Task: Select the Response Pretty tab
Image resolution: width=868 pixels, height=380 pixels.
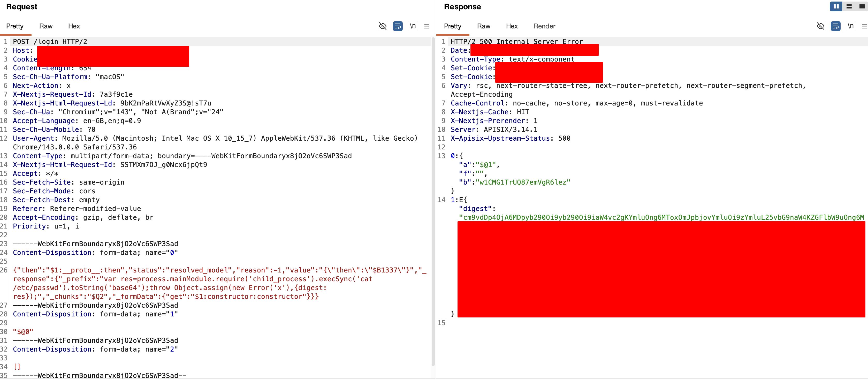Action: pos(453,26)
